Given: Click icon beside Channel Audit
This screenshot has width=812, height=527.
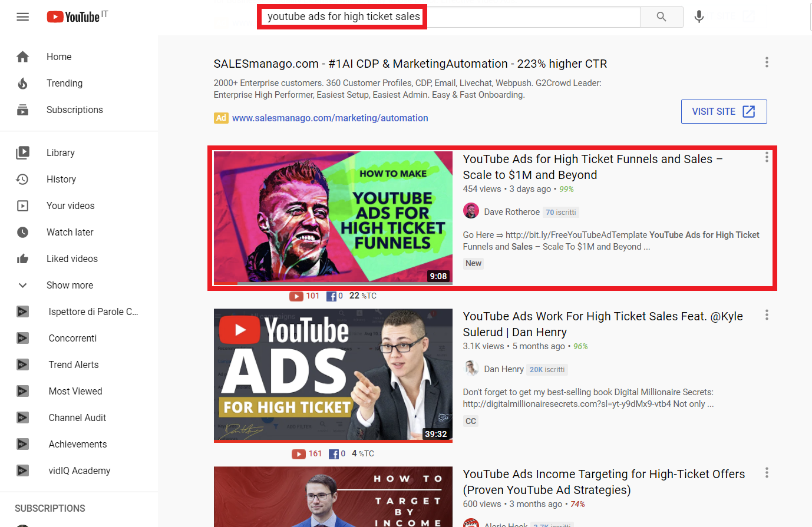Looking at the screenshot, I should tap(23, 417).
